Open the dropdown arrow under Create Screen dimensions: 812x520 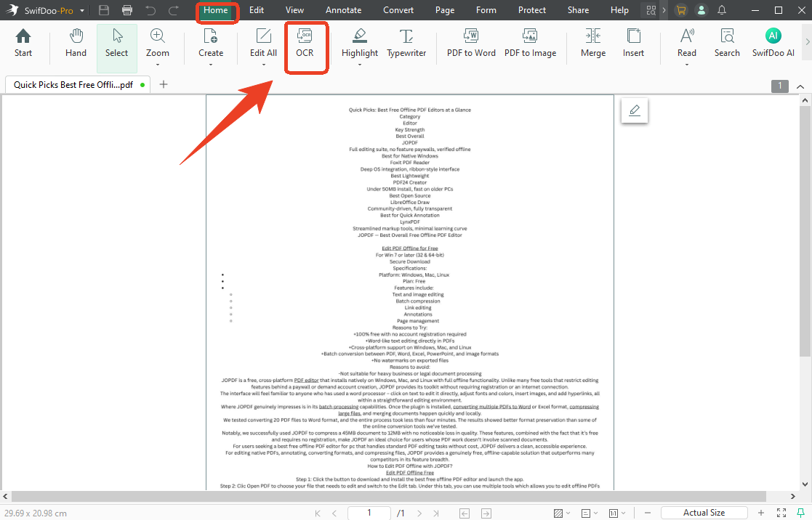211,65
